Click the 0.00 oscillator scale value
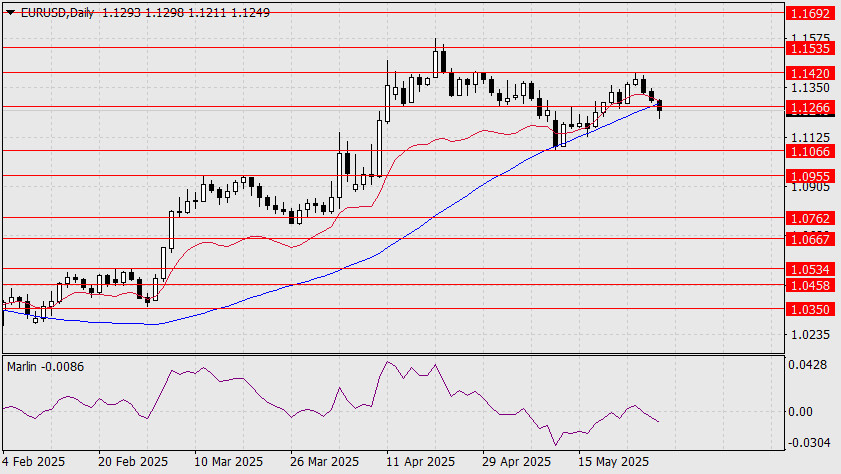Image resolution: width=841 pixels, height=474 pixels. (x=800, y=411)
